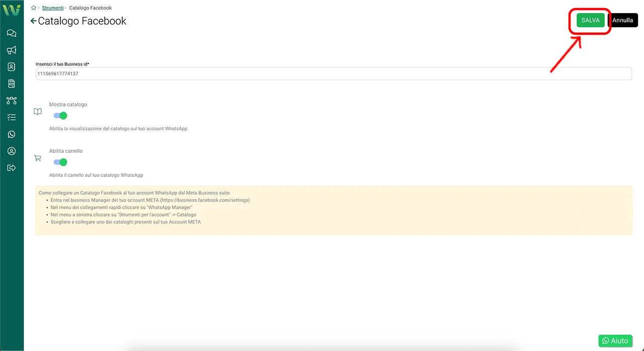Viewport: 644px width, 351px height.
Task: Open the Aiuto help button
Action: 615,340
